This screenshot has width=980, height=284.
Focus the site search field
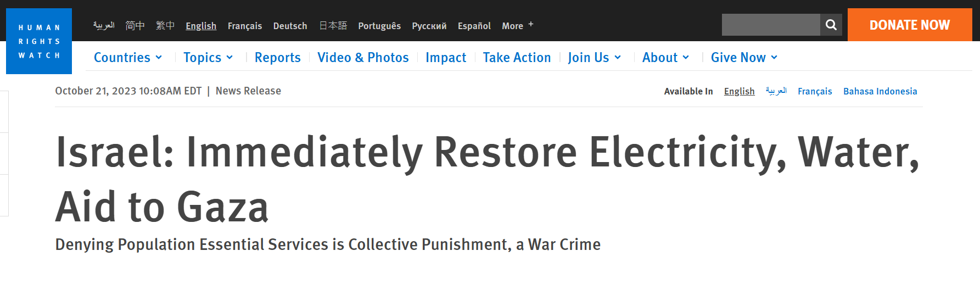click(x=771, y=25)
